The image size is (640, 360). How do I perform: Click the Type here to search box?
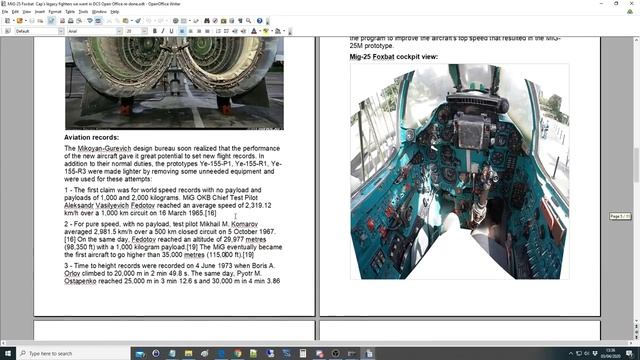tap(73, 353)
